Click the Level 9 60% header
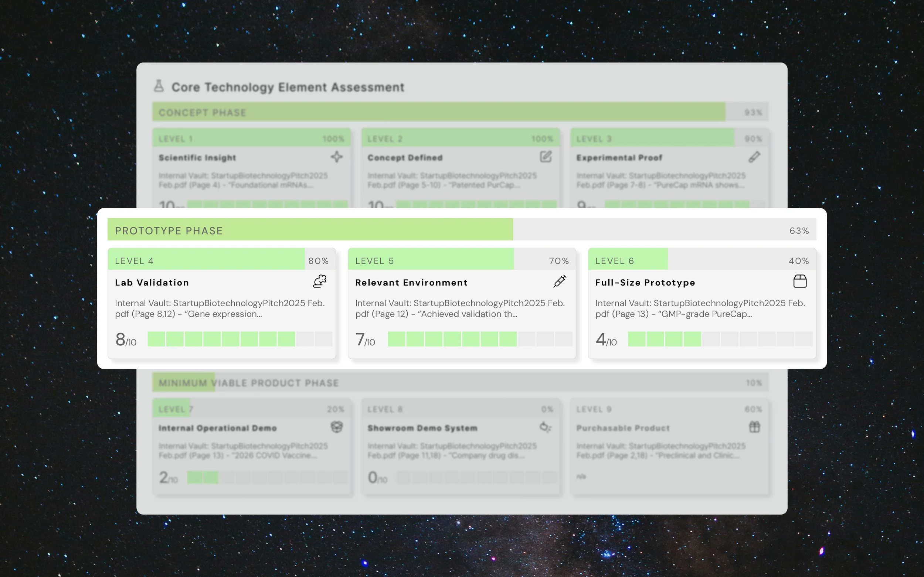Image resolution: width=924 pixels, height=577 pixels. [669, 408]
